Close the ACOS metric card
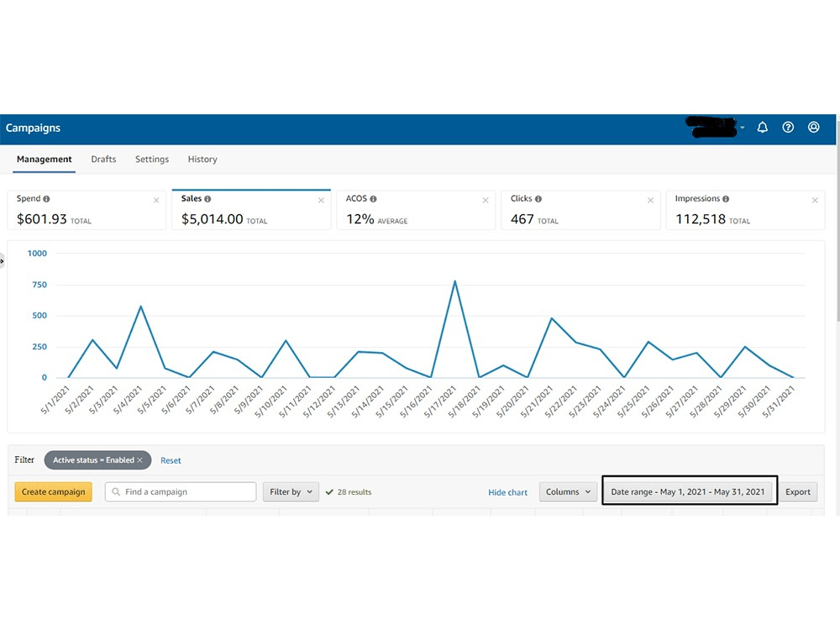840x630 pixels. [486, 201]
